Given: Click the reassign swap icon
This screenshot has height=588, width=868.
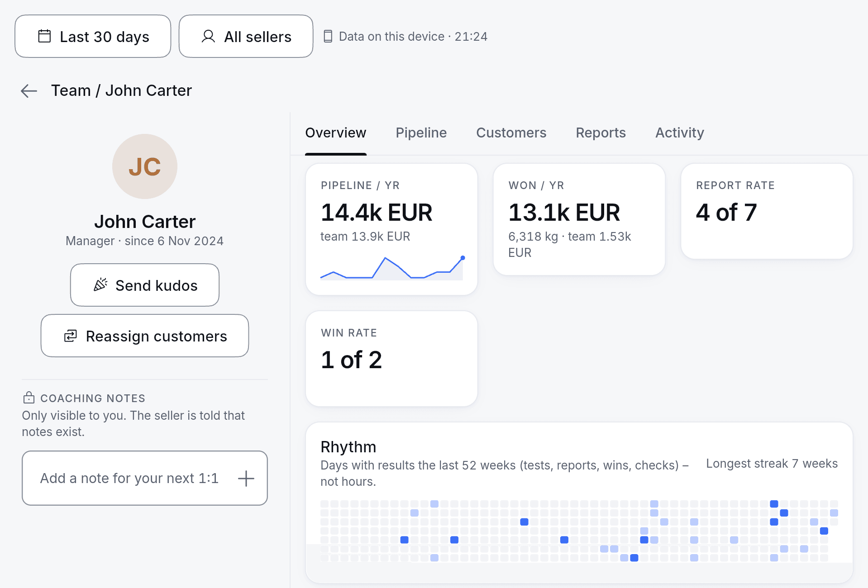Looking at the screenshot, I should pos(70,336).
